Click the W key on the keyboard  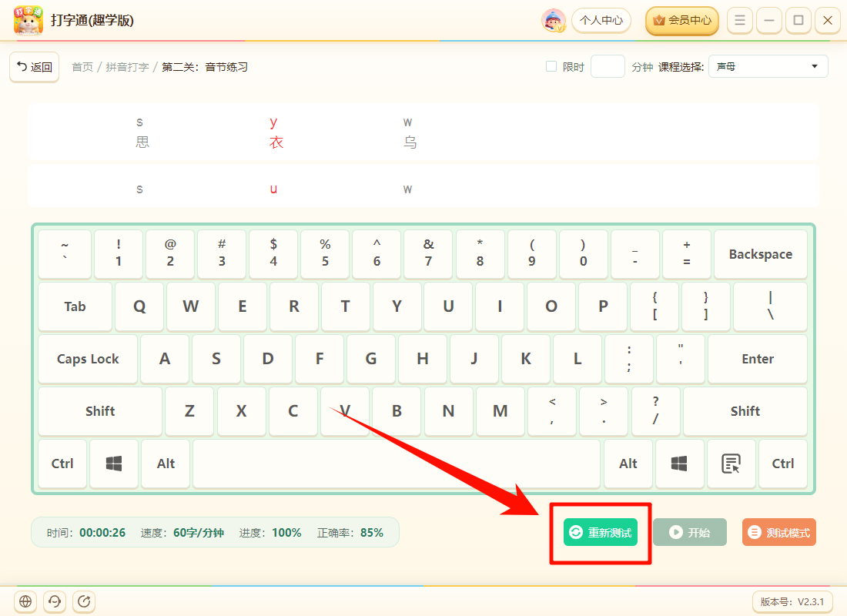[191, 306]
